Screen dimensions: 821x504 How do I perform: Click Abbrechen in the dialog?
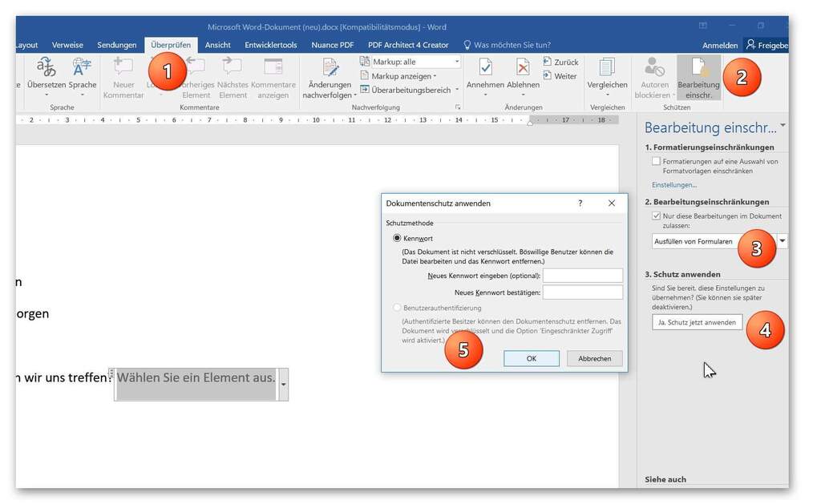pyautogui.click(x=595, y=358)
